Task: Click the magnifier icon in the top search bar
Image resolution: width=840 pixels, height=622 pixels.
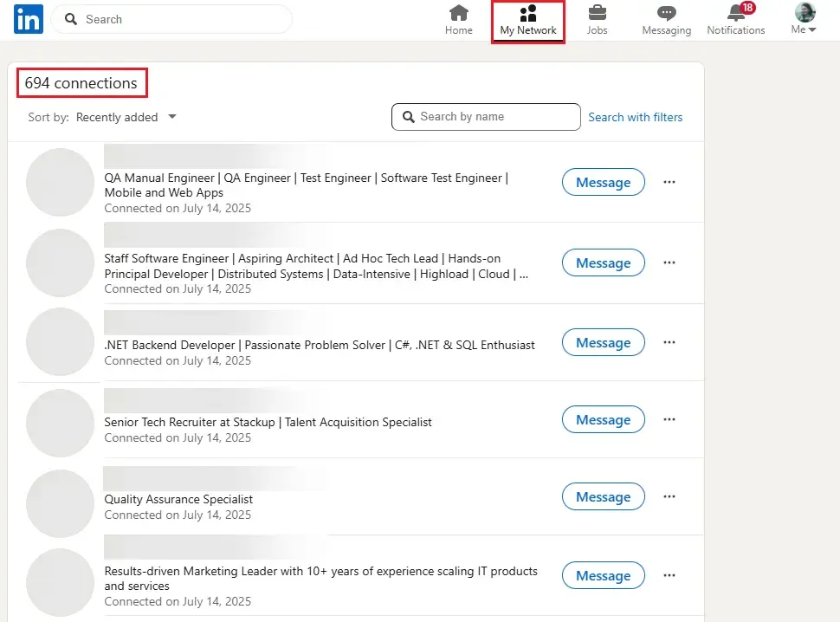Action: click(x=70, y=19)
